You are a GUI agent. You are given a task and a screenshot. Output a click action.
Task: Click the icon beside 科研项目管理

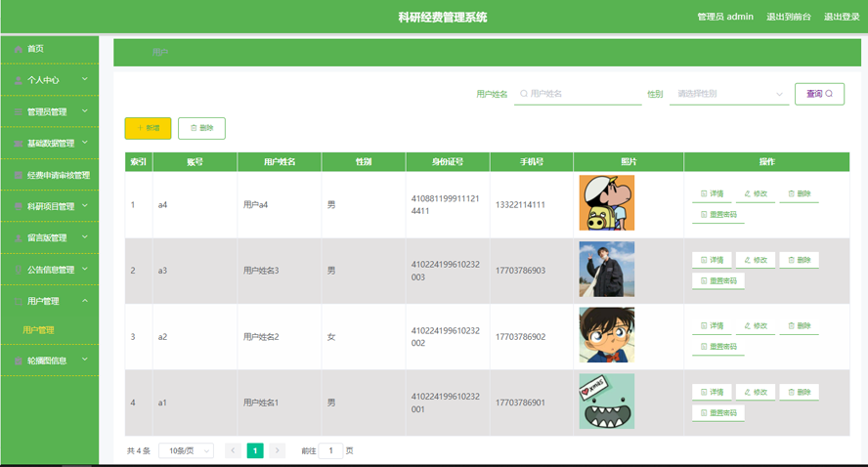pos(19,207)
